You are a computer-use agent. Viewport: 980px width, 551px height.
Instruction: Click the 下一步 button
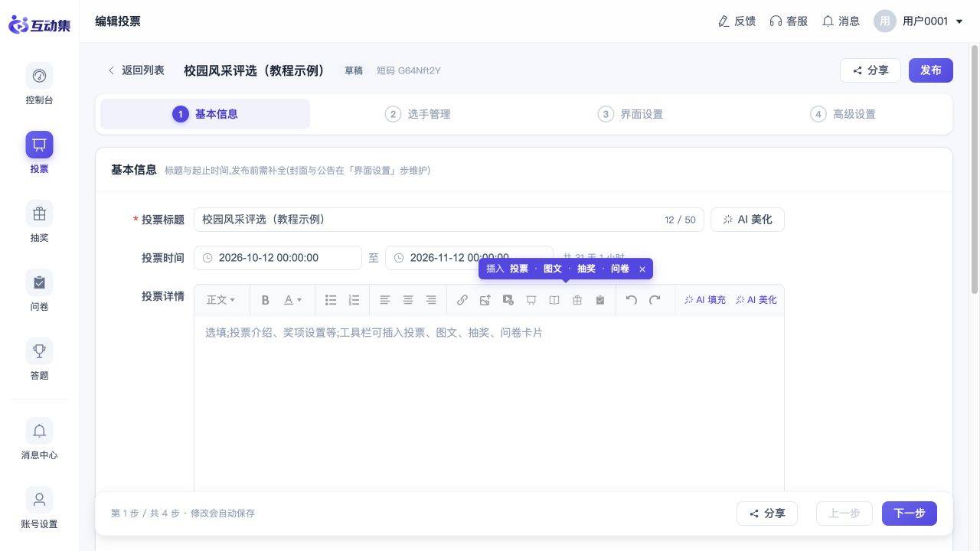910,514
